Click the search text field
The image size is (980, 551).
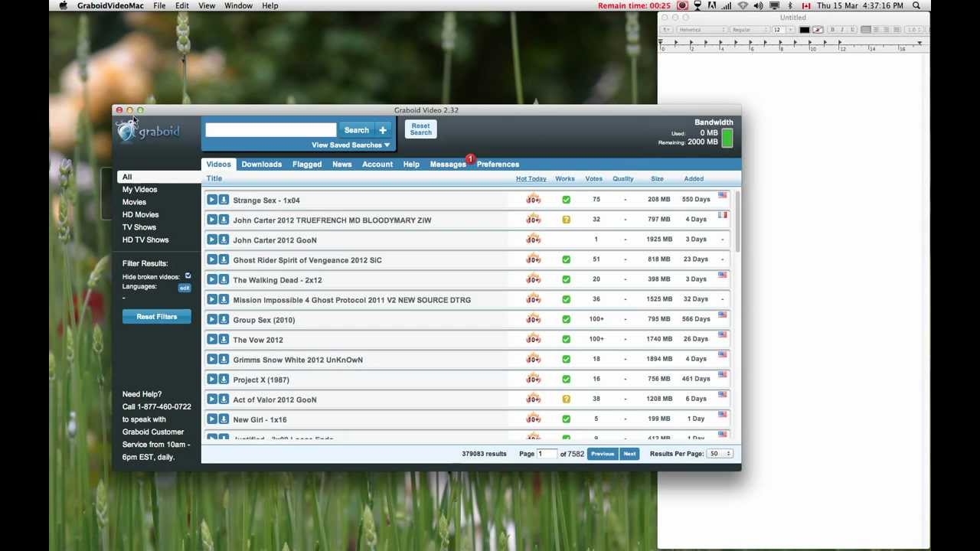click(271, 130)
